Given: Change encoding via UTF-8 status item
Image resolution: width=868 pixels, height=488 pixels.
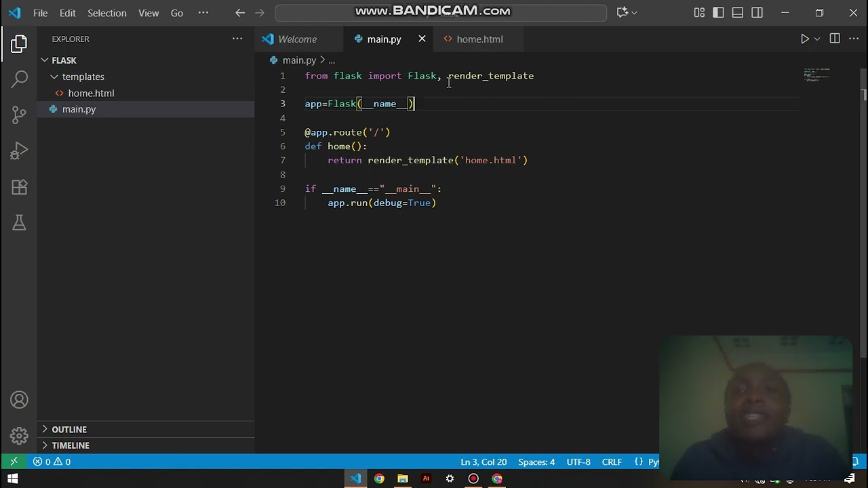Looking at the screenshot, I should point(578,462).
